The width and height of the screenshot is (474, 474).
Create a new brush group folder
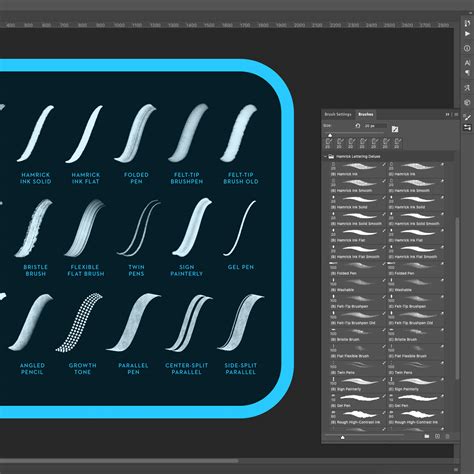427,436
